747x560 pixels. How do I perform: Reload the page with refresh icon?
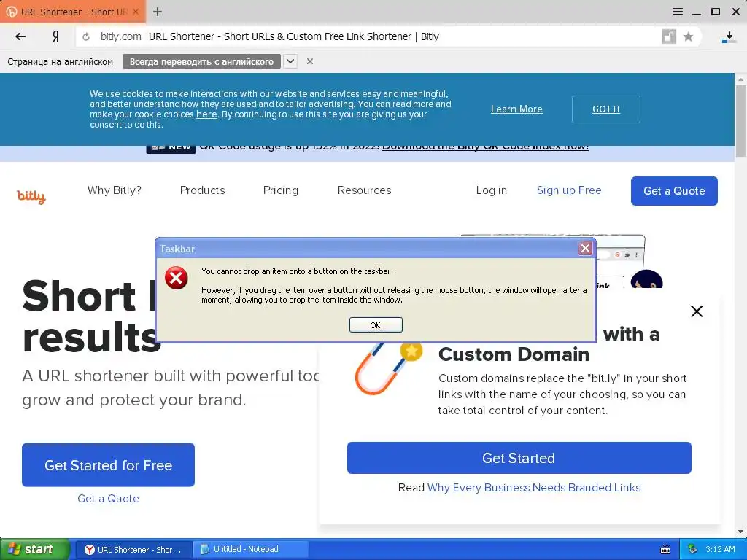click(86, 36)
